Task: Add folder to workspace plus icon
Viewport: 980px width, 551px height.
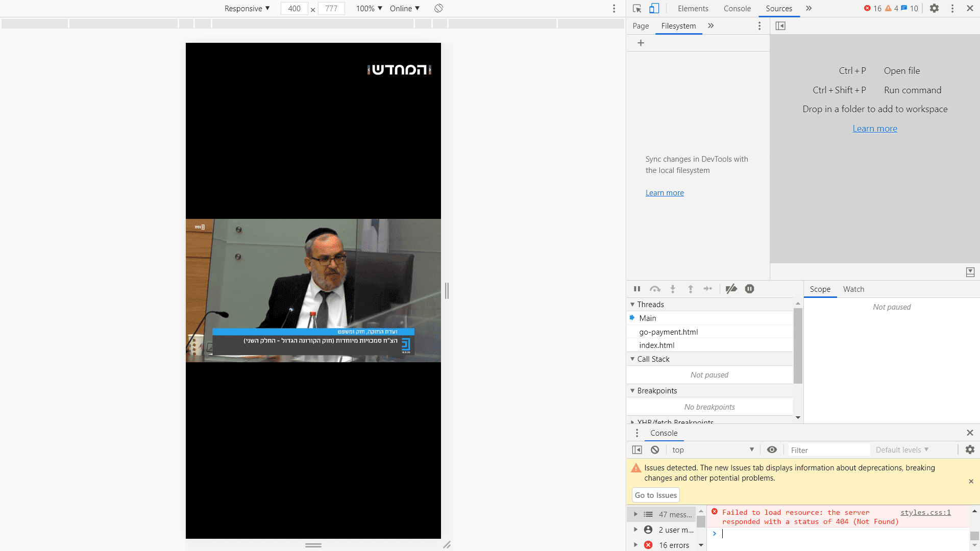Action: [x=641, y=43]
